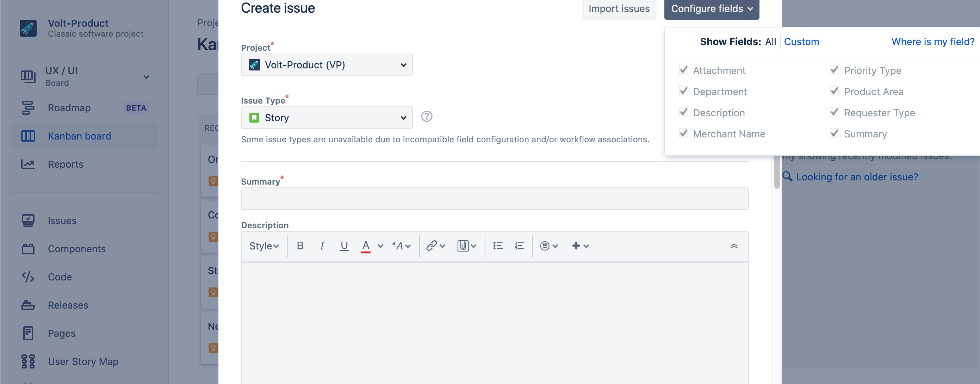Open the Components section icon
Screen dimensions: 980x384
click(x=28, y=248)
